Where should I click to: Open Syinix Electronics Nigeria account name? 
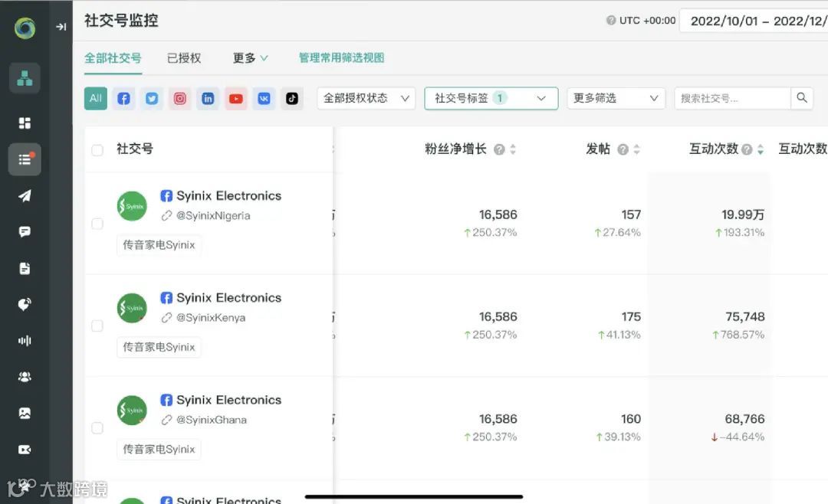coord(228,196)
